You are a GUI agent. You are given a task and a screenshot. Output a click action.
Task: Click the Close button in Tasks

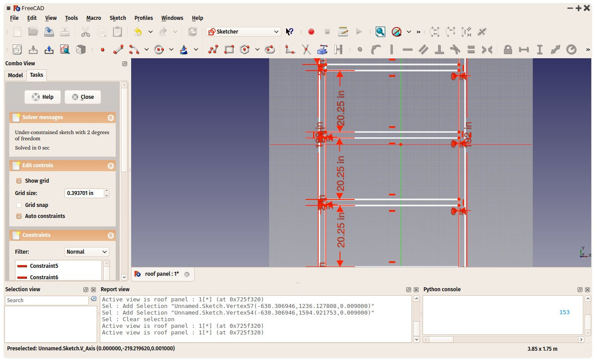click(x=83, y=97)
